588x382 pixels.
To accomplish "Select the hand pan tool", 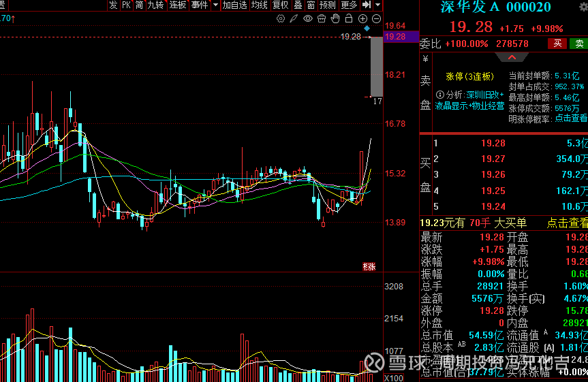I will (x=335, y=18).
